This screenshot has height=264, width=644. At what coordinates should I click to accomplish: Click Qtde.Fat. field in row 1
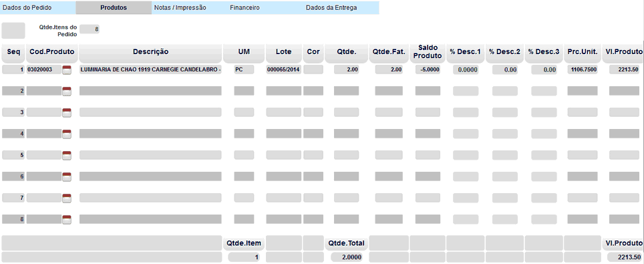(389, 70)
